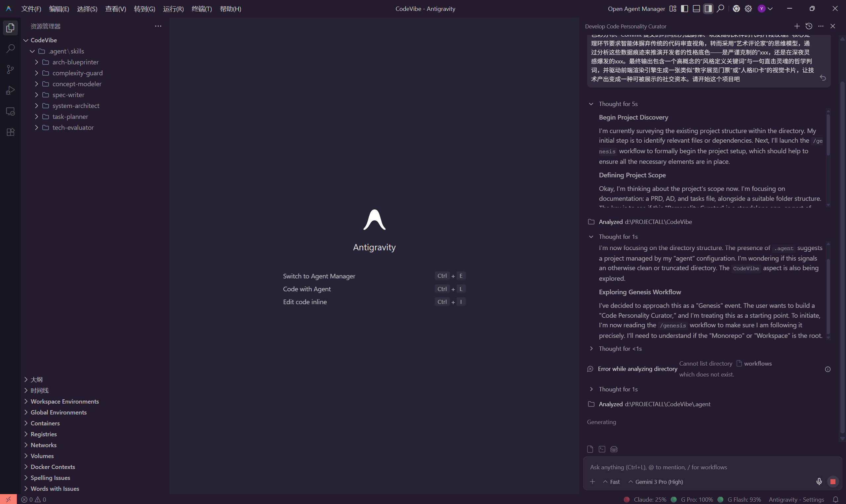Stop generation with the red stop button
Image resolution: width=846 pixels, height=504 pixels.
point(832,482)
